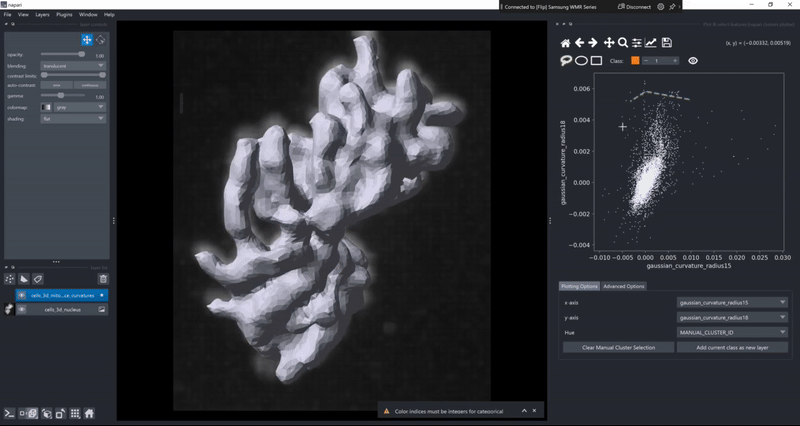The image size is (800, 426).
Task: Select the ellipse selection tool
Action: pos(581,61)
